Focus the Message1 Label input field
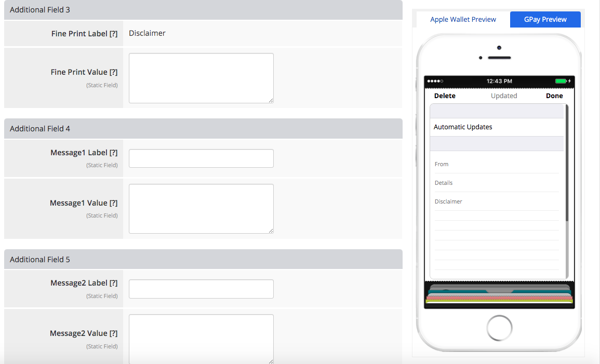Viewport: 600px width, 364px height. coord(201,158)
